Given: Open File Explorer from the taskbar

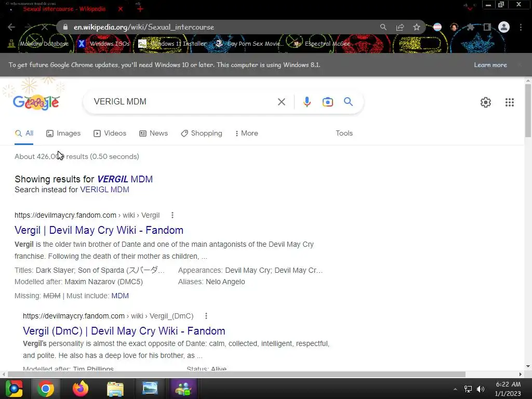Looking at the screenshot, I should pyautogui.click(x=115, y=389).
